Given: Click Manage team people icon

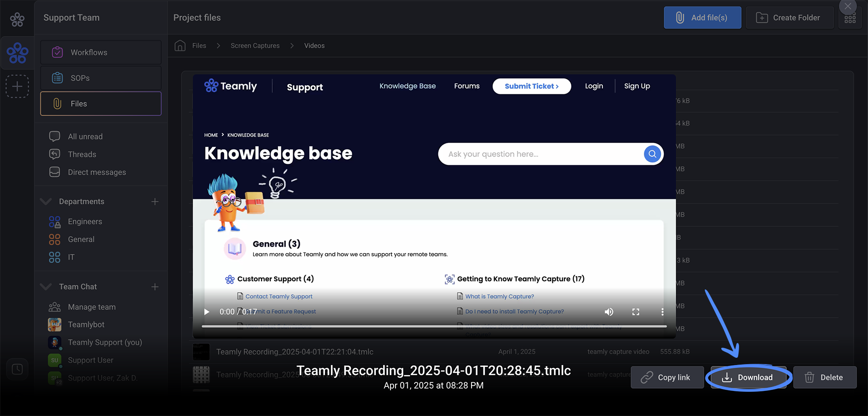Looking at the screenshot, I should 55,307.
